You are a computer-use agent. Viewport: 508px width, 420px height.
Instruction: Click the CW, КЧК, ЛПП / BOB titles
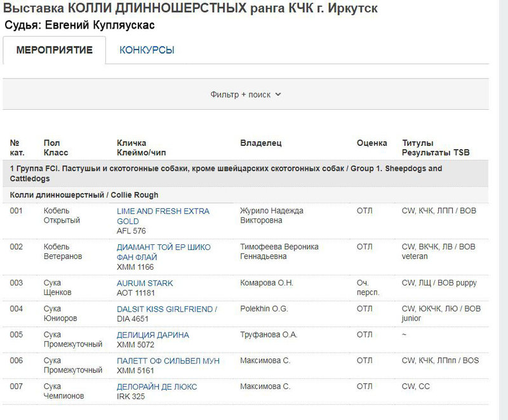[439, 211]
